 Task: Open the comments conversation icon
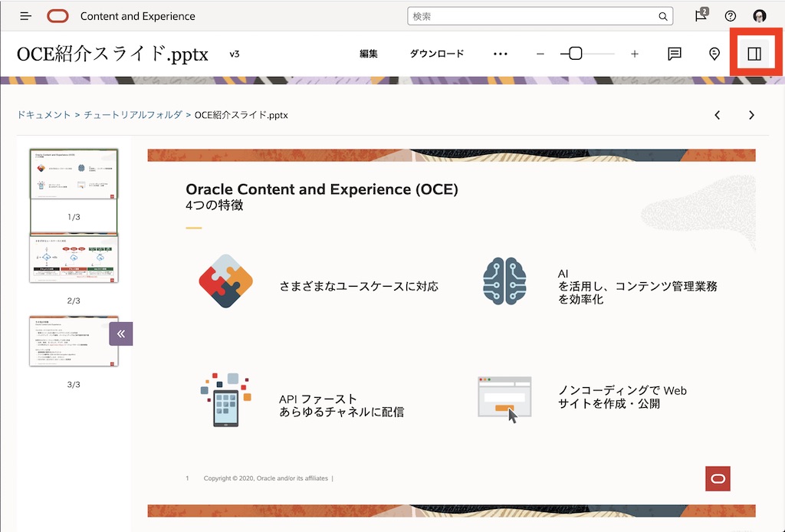tap(674, 54)
